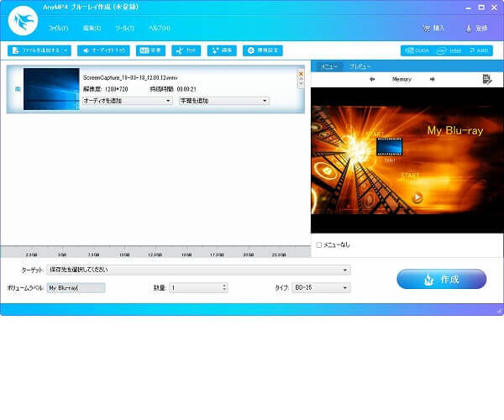Screen dimensions: 504x420
Task: Open the Audio Track (オーディオトラック) tool
Action: point(103,50)
